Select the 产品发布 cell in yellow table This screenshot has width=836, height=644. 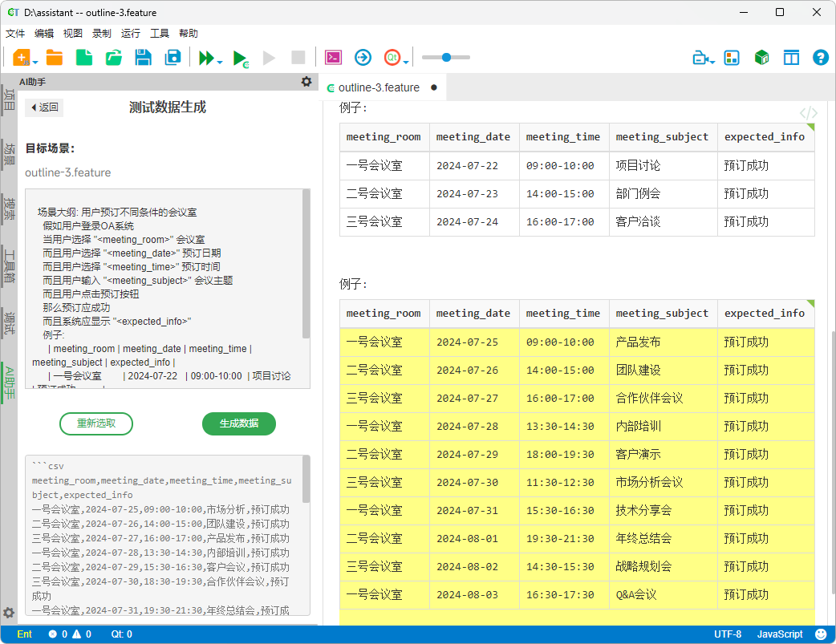664,342
